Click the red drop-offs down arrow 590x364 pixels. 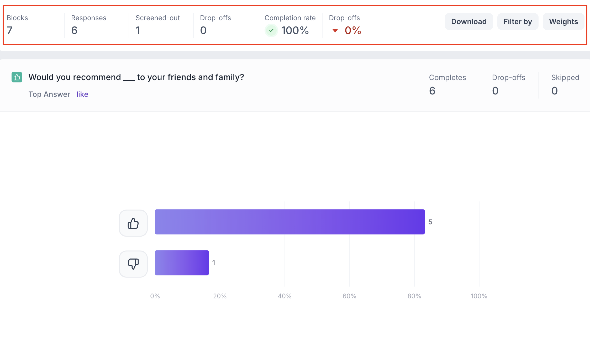[x=335, y=31]
